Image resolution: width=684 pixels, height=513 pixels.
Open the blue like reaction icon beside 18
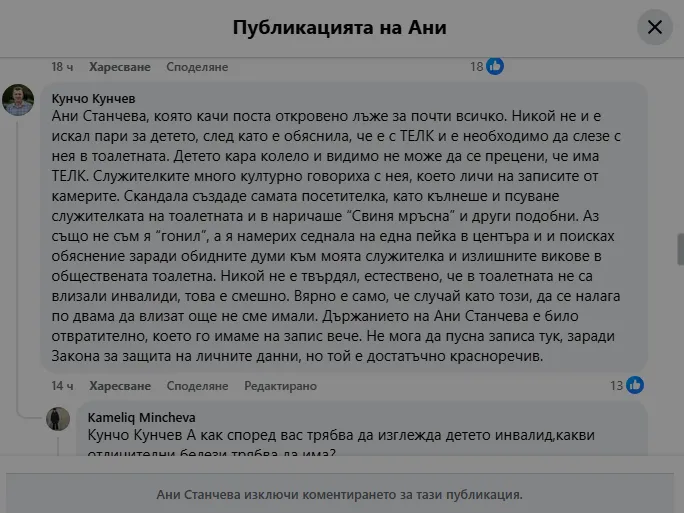tap(495, 67)
